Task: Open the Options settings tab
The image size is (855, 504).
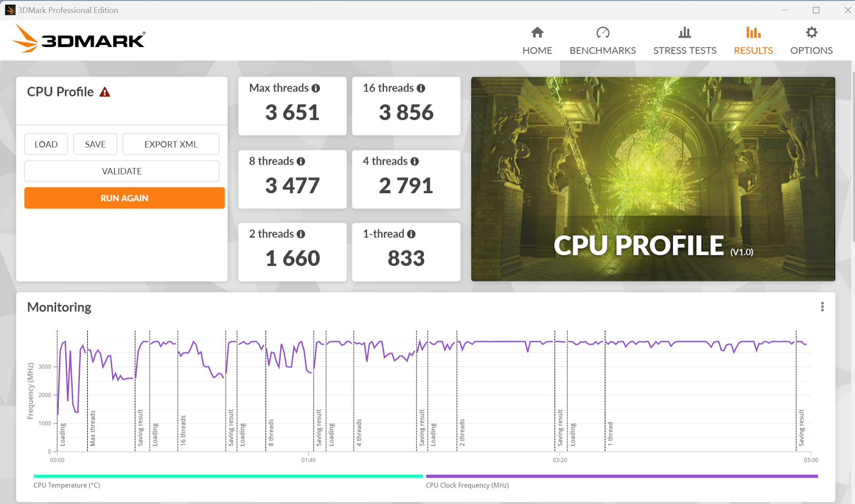Action: [x=811, y=41]
